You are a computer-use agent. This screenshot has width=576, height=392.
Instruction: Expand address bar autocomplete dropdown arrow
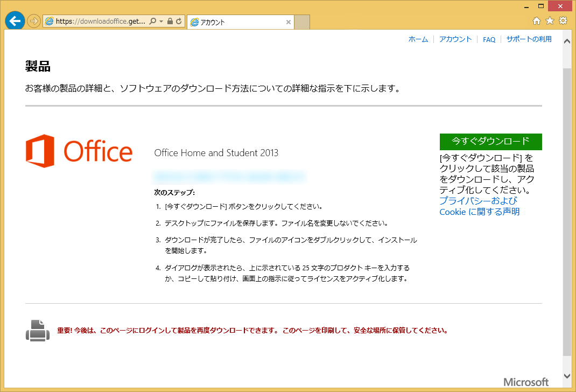(161, 22)
